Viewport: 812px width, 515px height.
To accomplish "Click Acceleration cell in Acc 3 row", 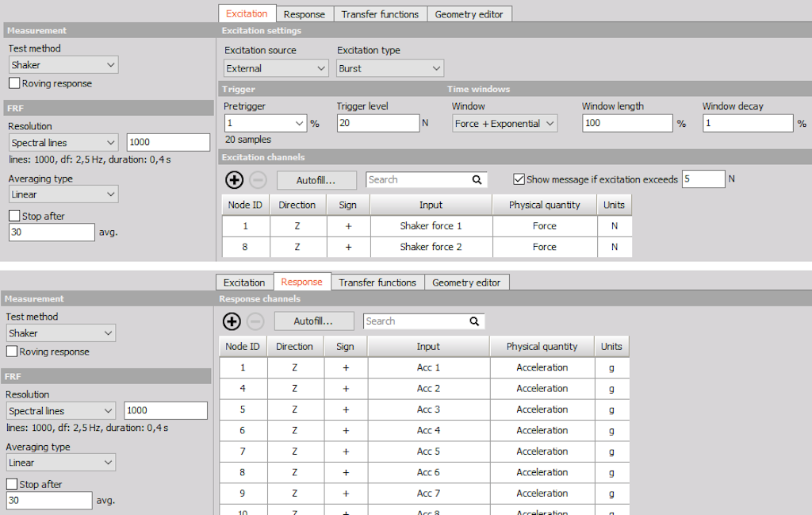I will [542, 409].
